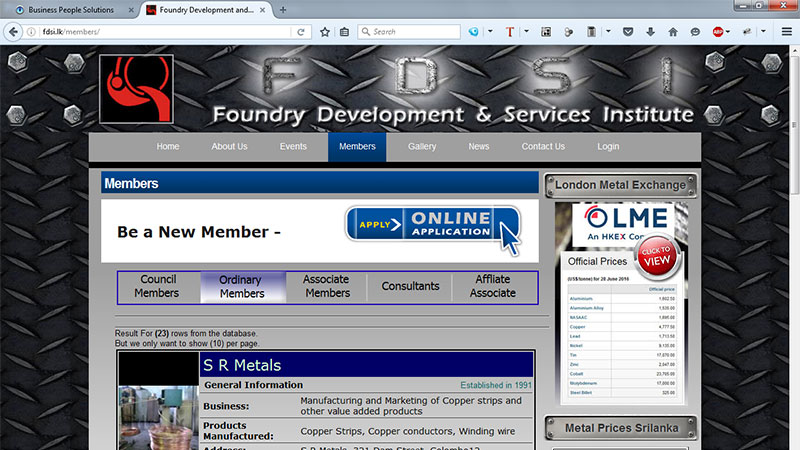Select Affliate Associate category
Viewport: 800px width, 450px height.
[493, 286]
